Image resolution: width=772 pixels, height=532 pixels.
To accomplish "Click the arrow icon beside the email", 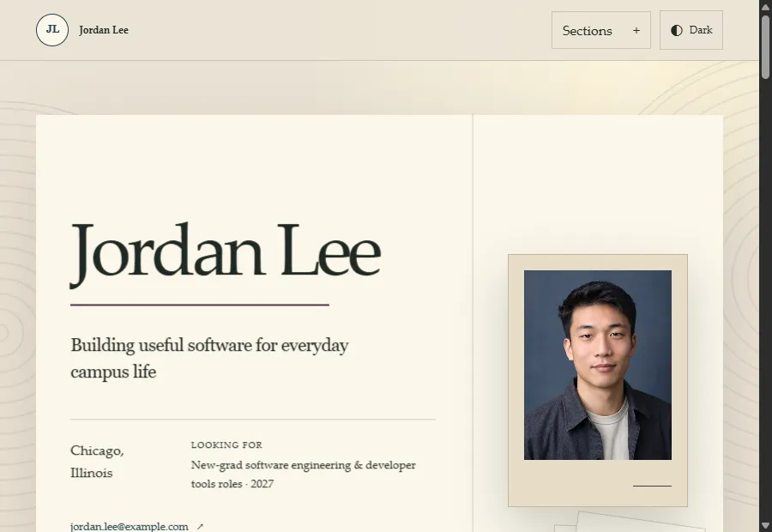I will click(200, 527).
